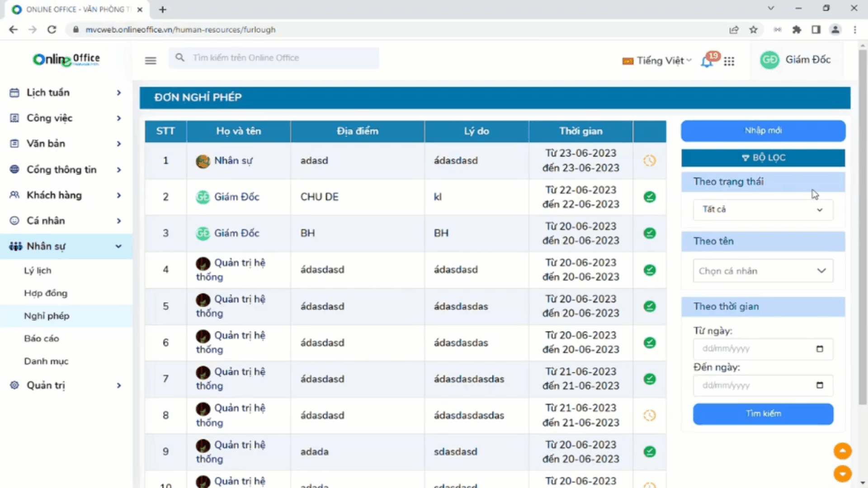Open the Chọn cá nhân dropdown
The image size is (868, 488).
[763, 271]
